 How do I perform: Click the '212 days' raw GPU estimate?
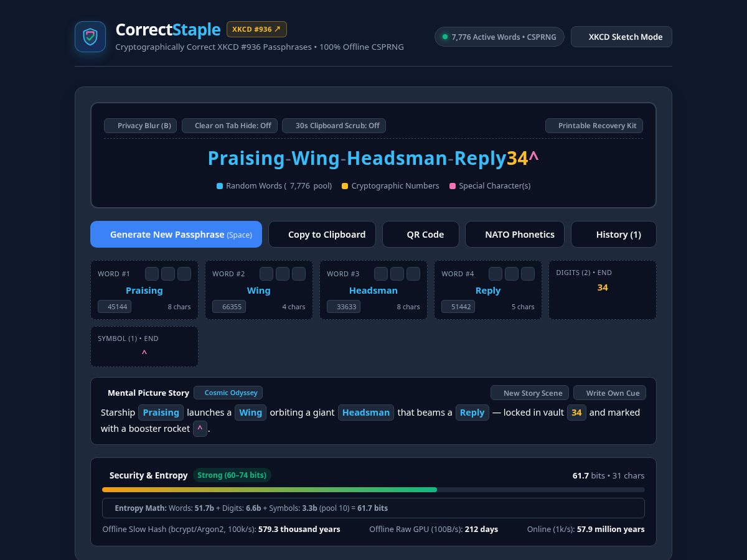481,530
